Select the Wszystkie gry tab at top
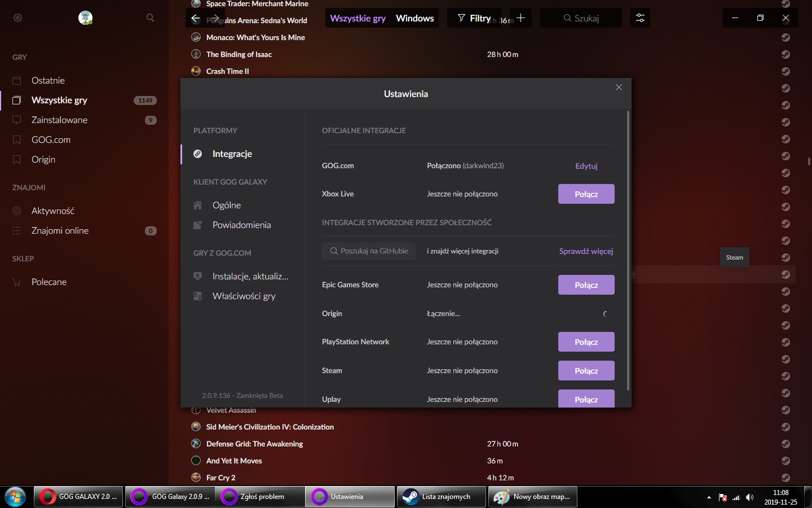The image size is (812, 508). click(x=358, y=18)
